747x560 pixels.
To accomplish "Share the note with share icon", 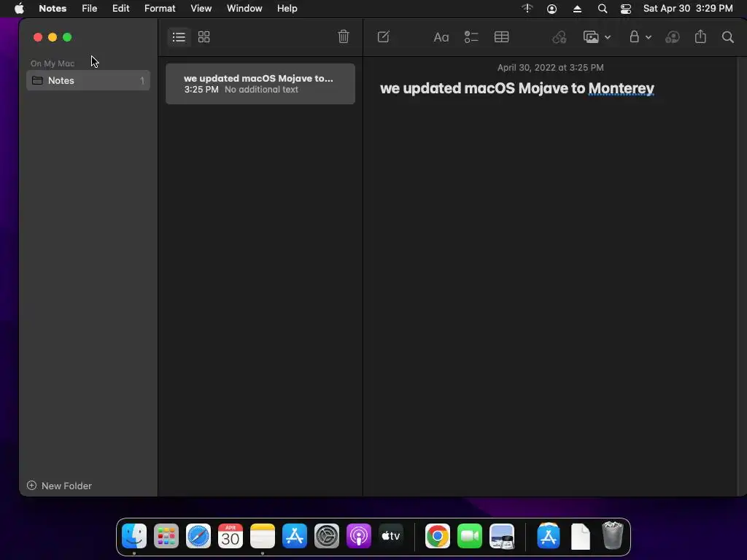I will click(700, 36).
